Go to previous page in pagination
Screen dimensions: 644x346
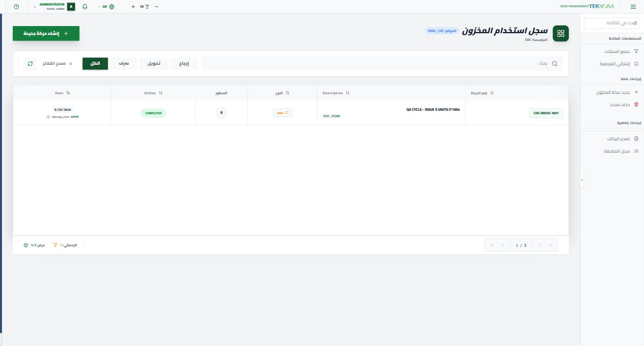[x=540, y=245]
